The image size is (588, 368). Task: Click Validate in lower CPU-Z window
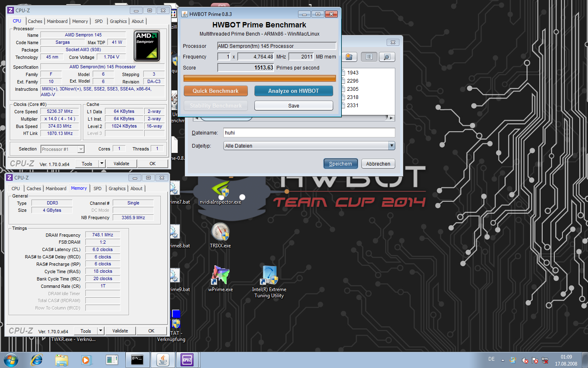(120, 331)
